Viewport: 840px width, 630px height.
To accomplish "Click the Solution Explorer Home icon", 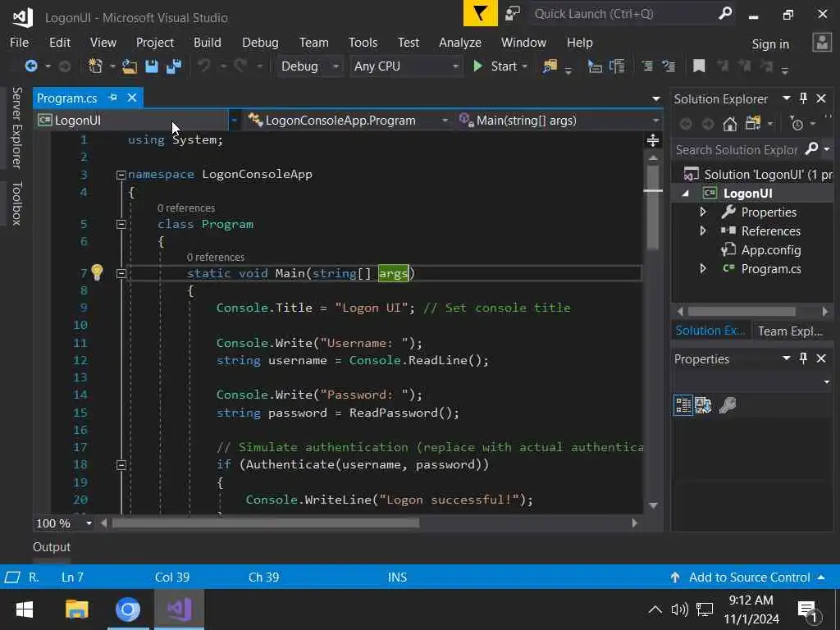I will click(x=729, y=125).
